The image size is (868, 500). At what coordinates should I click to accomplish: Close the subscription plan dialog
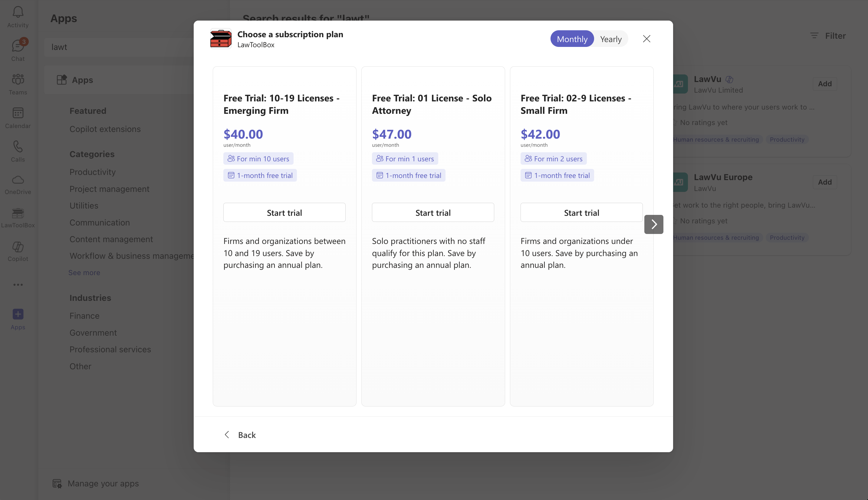click(x=646, y=39)
